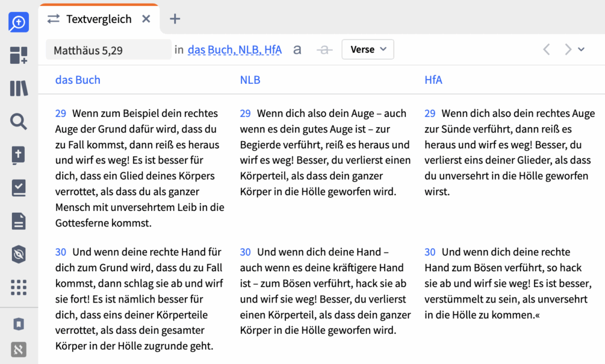The image size is (605, 364).
Task: Click the Hebrew letter shortcut icon
Action: (18, 350)
